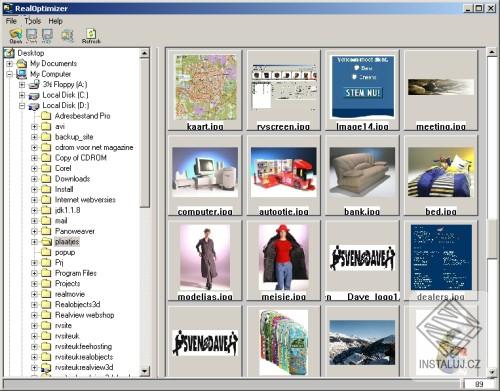The image size is (500, 391).
Task: Click the Refresh toolbar icon
Action: pyautogui.click(x=91, y=36)
